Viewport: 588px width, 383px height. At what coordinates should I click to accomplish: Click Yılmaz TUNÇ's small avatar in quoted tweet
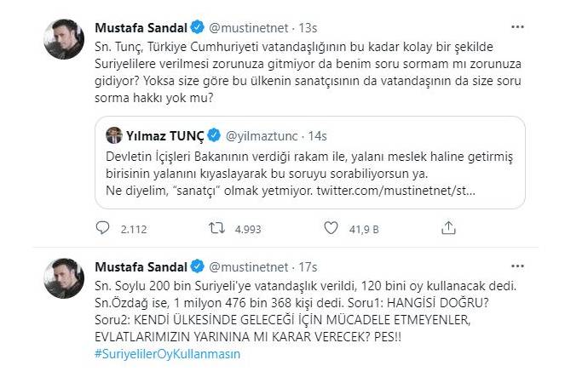pos(113,134)
